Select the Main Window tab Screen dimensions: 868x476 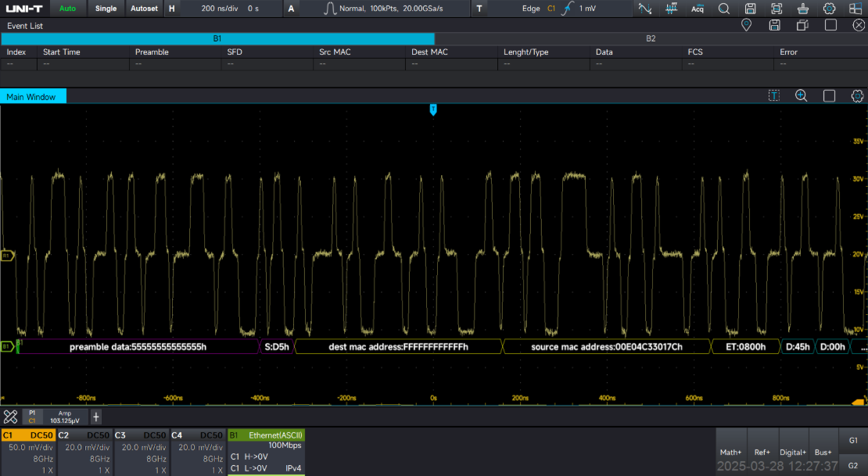click(33, 97)
